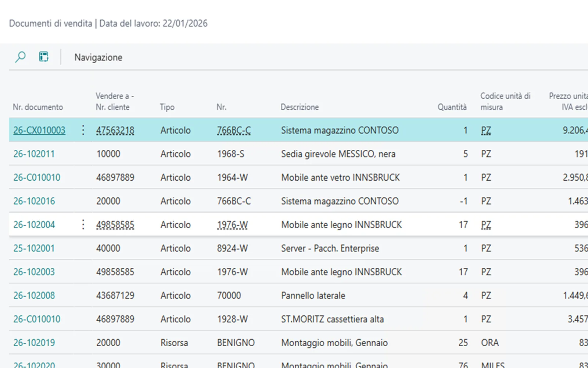Open document link 26-102004
The image size is (588, 368).
pyautogui.click(x=34, y=224)
